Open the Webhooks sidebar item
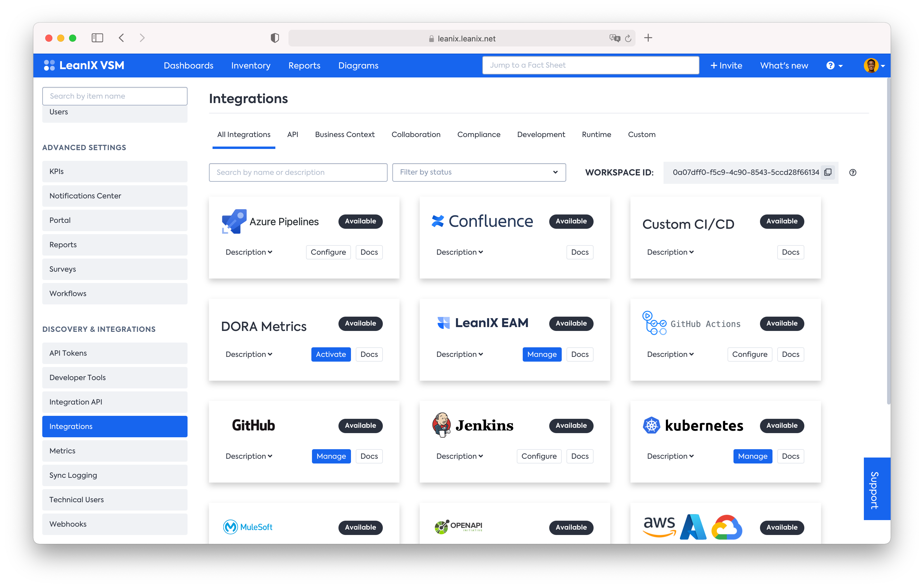924x588 pixels. [x=115, y=524]
